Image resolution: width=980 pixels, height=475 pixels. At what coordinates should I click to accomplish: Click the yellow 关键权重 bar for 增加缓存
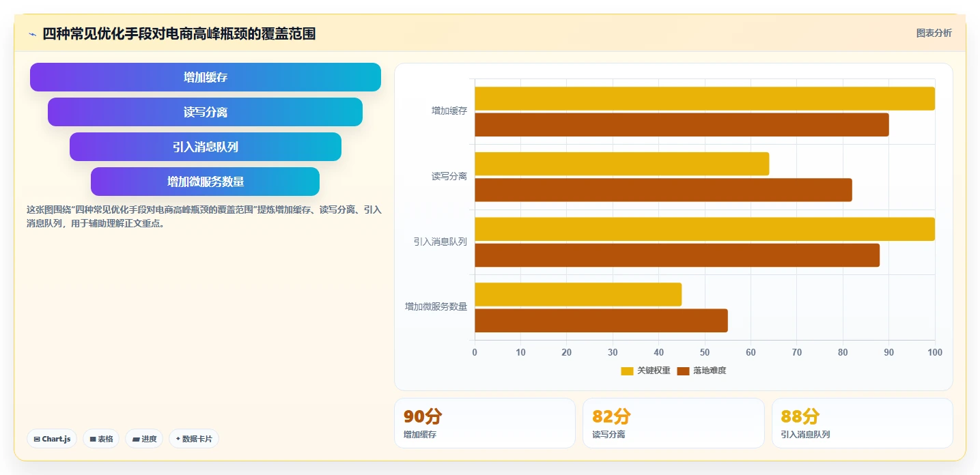tap(705, 99)
